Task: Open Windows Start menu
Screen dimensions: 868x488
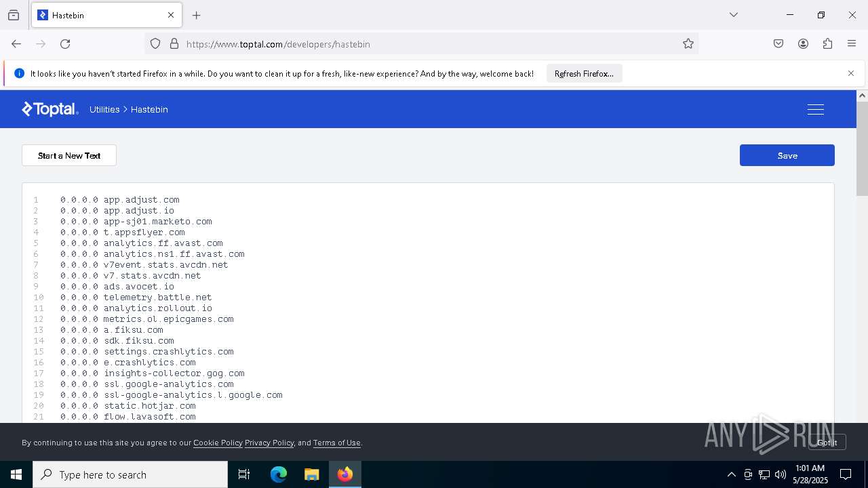Action: 16,474
